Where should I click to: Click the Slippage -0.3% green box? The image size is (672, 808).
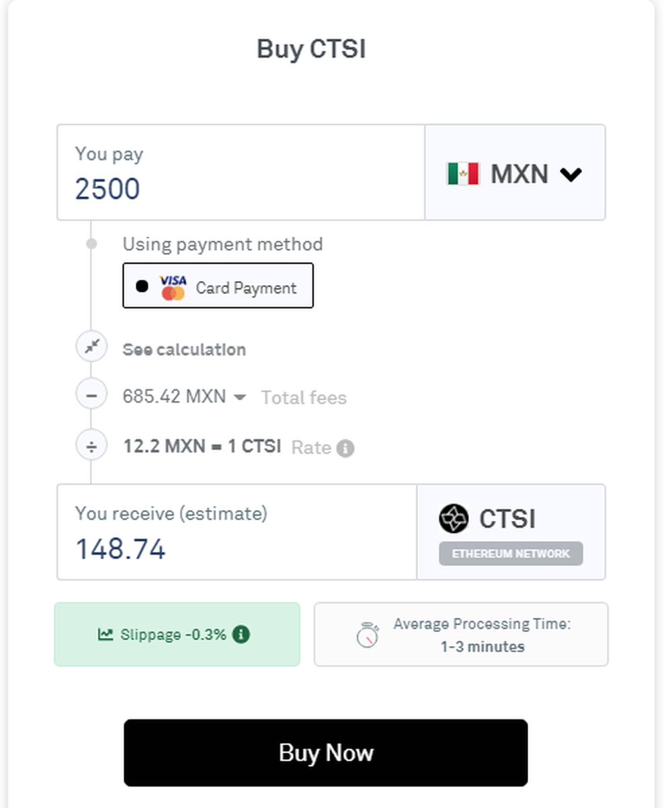tap(177, 634)
